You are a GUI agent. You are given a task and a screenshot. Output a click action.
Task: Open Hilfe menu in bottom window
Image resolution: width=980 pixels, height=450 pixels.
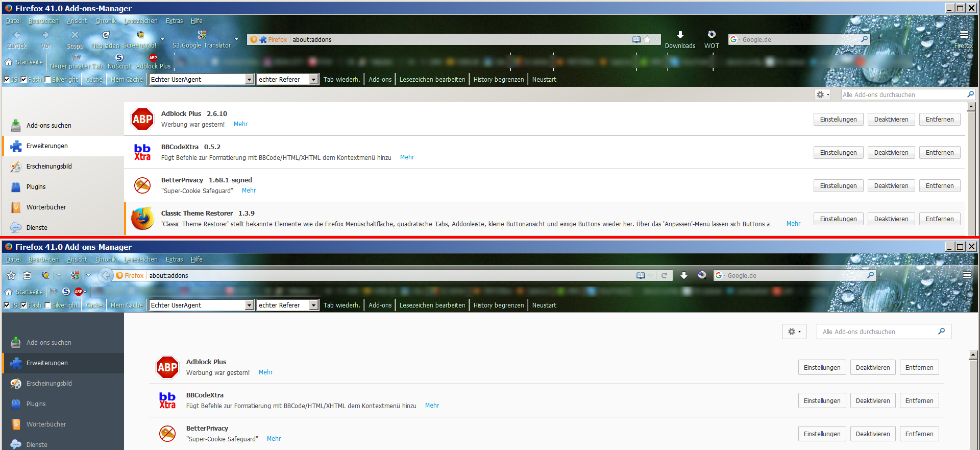[197, 259]
